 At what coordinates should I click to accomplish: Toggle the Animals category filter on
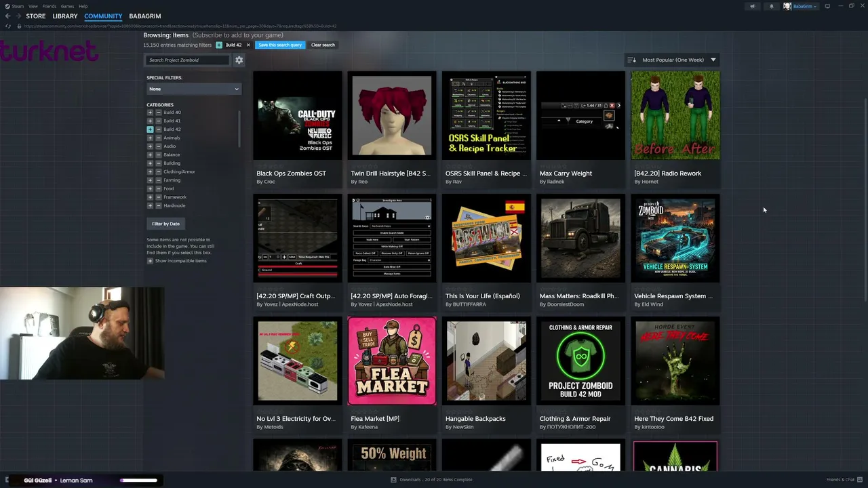(x=150, y=138)
